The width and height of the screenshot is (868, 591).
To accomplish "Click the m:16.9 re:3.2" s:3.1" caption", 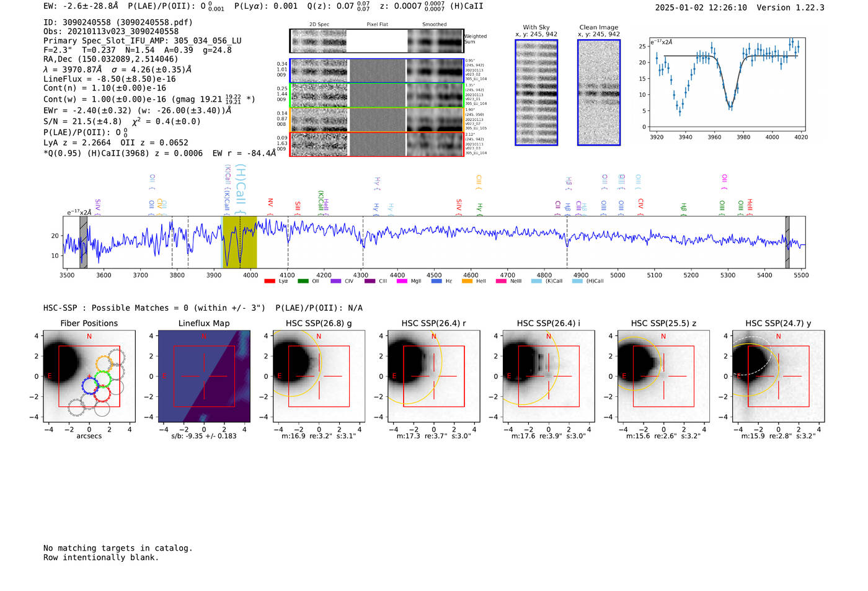I will point(319,436).
